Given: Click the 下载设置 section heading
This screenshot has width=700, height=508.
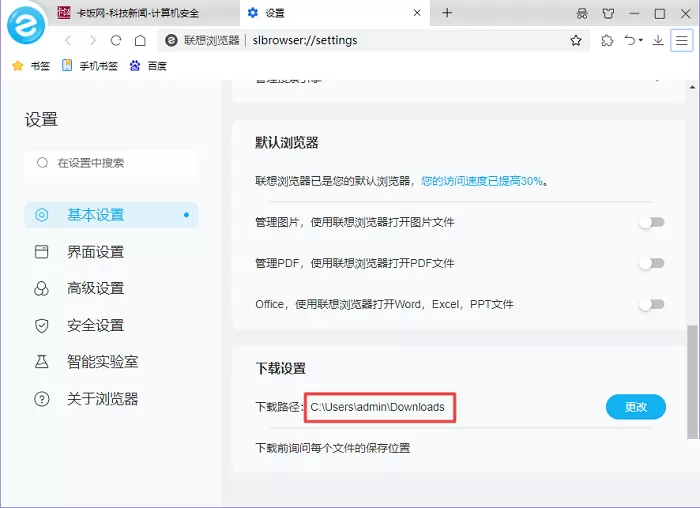Looking at the screenshot, I should click(280, 368).
